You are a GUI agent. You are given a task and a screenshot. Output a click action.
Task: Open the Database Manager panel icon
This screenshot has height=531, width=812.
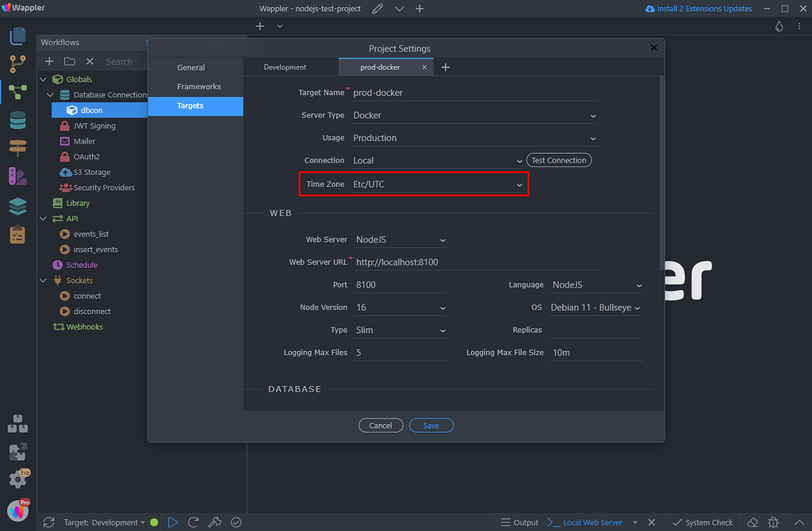[x=17, y=121]
